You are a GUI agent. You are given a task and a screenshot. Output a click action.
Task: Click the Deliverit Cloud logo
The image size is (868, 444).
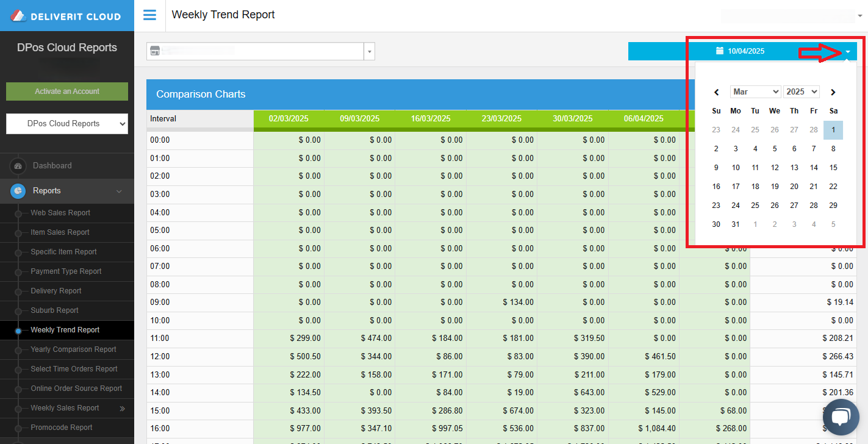point(66,16)
